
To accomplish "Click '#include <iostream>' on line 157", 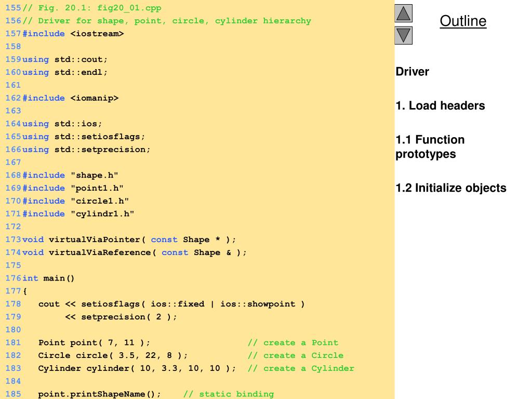I will pyautogui.click(x=73, y=34).
